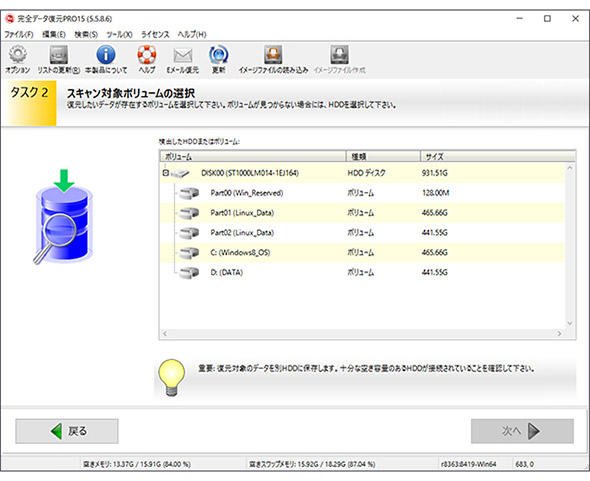The height and width of the screenshot is (481, 590).
Task: Minimize the 完全データ復元PRO15 window
Action: coord(520,18)
